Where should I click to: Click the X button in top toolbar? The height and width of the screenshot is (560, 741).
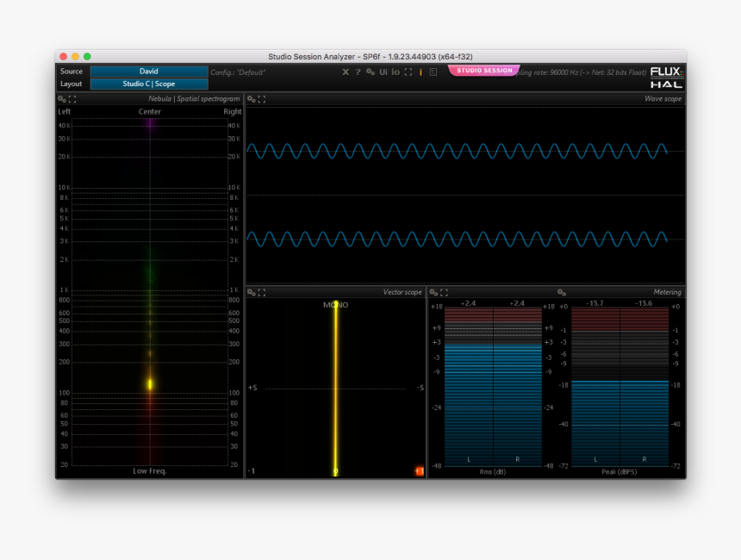click(346, 72)
